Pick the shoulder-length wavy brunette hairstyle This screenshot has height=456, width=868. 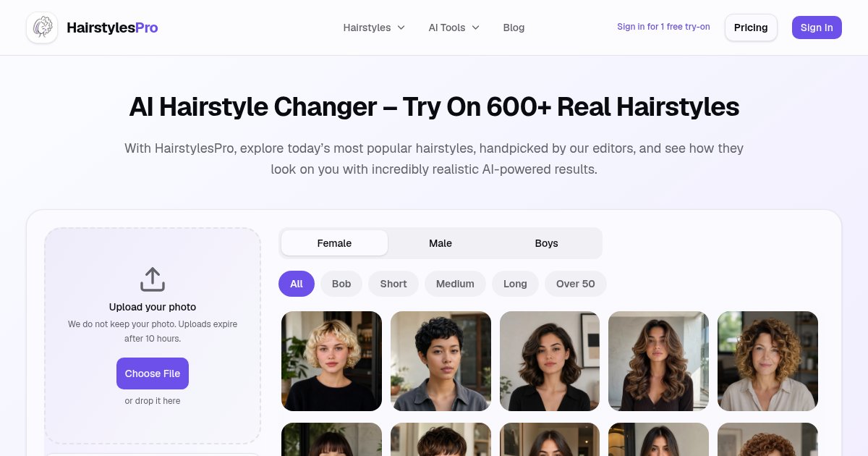point(550,361)
